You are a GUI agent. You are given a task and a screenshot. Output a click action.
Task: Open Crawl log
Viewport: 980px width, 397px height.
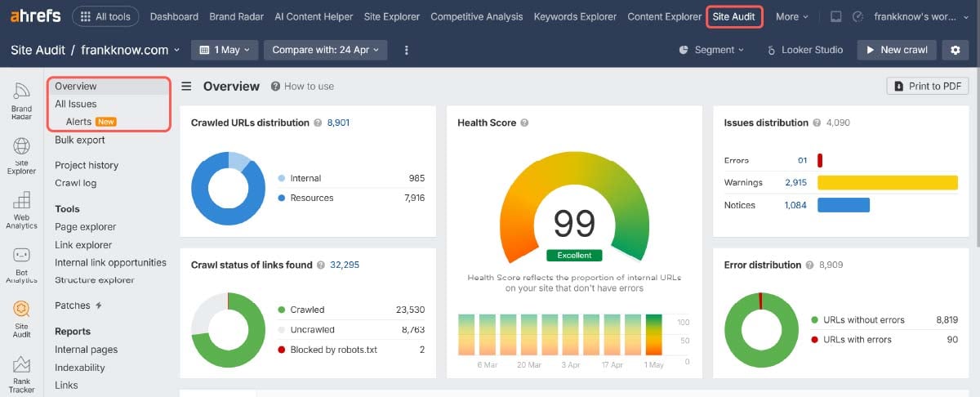click(x=75, y=183)
